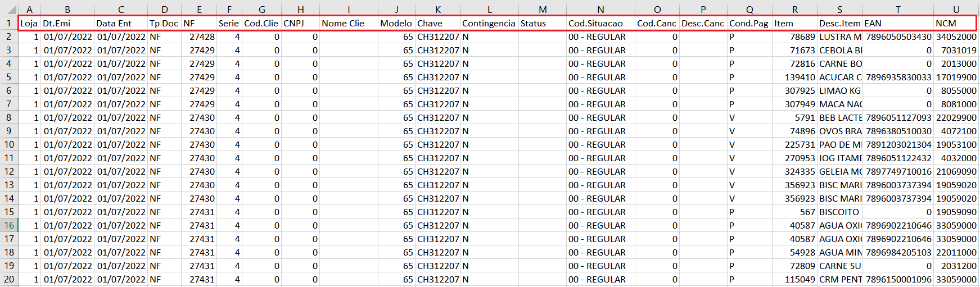Select row 16 header
Screen dimensions: 980x287
pyautogui.click(x=9, y=225)
